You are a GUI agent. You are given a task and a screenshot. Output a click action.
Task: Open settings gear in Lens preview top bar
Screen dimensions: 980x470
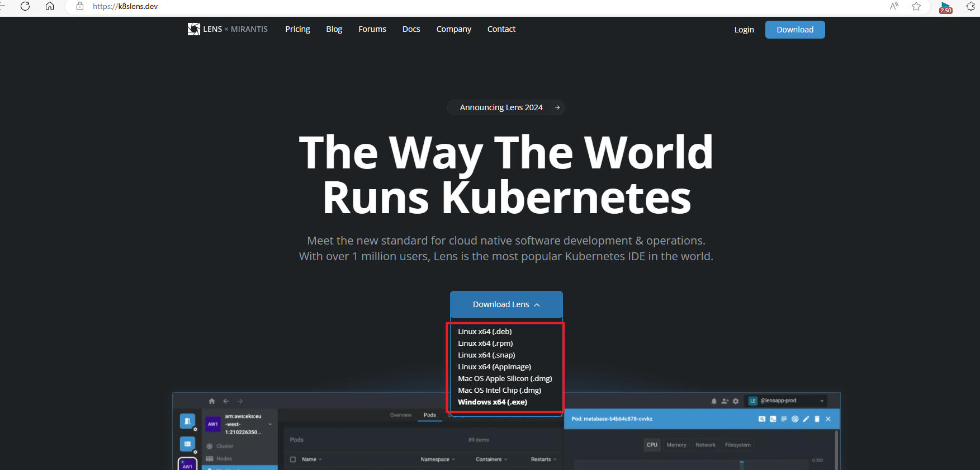tap(736, 401)
